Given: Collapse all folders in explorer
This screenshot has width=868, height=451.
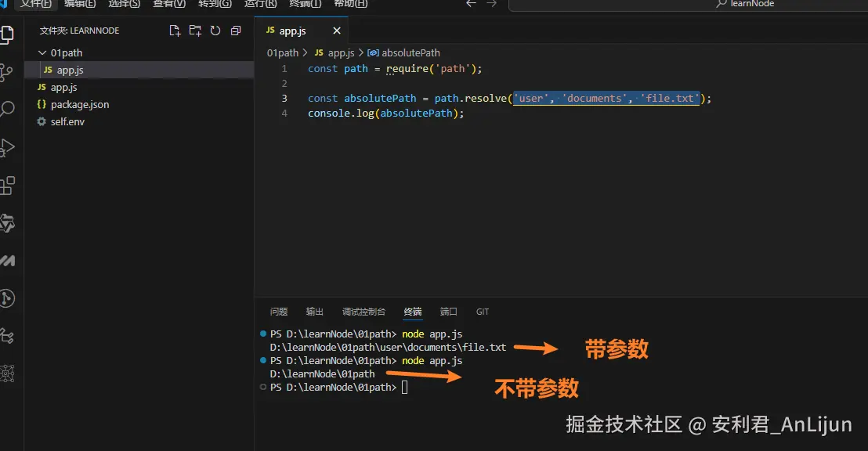Looking at the screenshot, I should [236, 31].
